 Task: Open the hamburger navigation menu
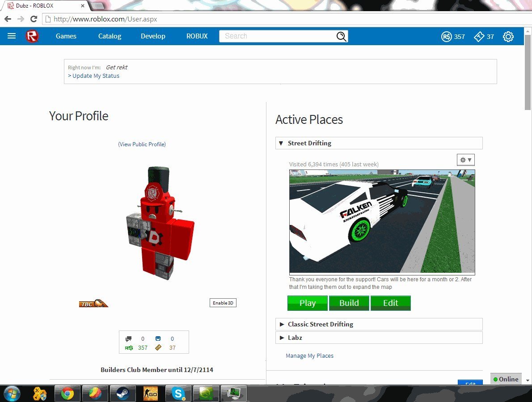click(x=12, y=36)
